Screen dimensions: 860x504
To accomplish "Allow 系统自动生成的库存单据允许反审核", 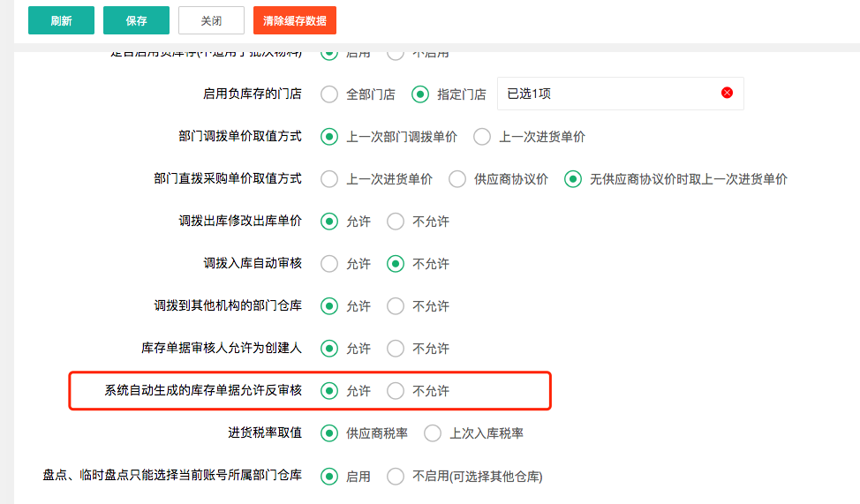I will tap(329, 391).
